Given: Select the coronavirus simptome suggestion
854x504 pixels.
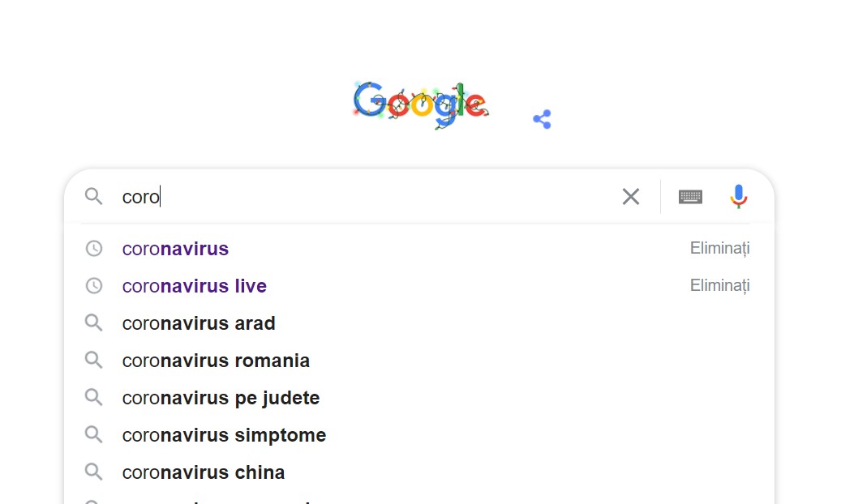Looking at the screenshot, I should click(224, 435).
